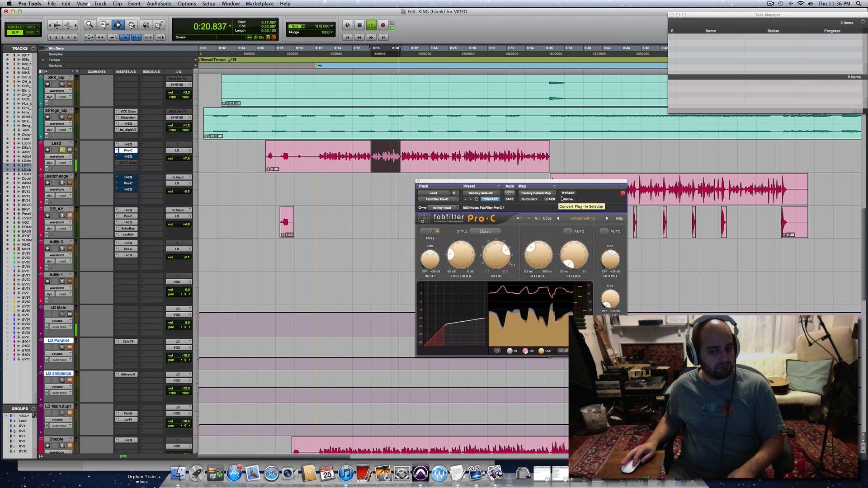Image resolution: width=868 pixels, height=488 pixels.
Task: Select the Pencil tool
Action: [159, 26]
